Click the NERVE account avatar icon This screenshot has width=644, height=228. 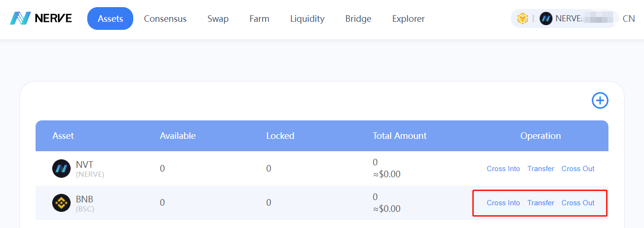coord(546,18)
